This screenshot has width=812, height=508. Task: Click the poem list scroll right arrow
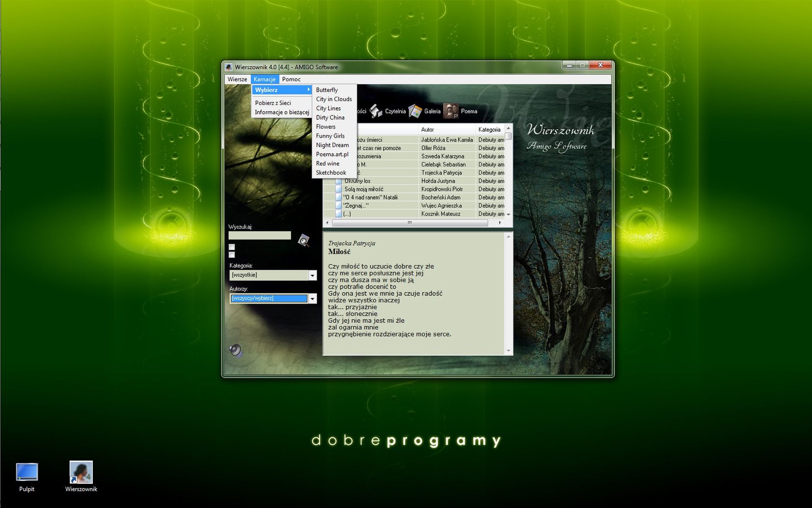500,223
